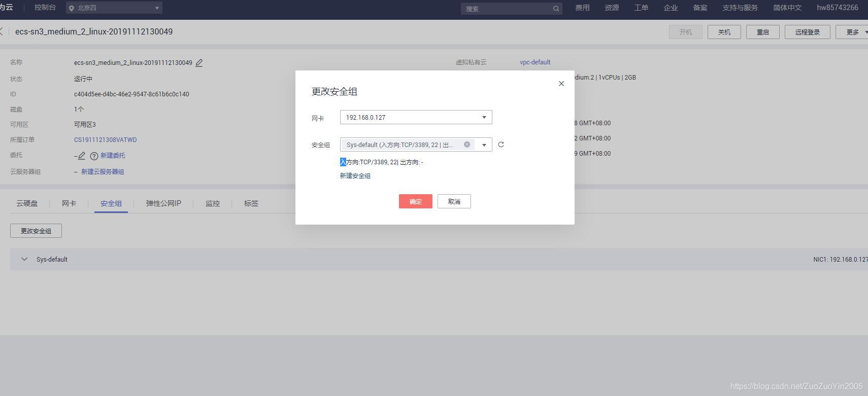Click the 新建安全组 link in dialog

[x=355, y=176]
